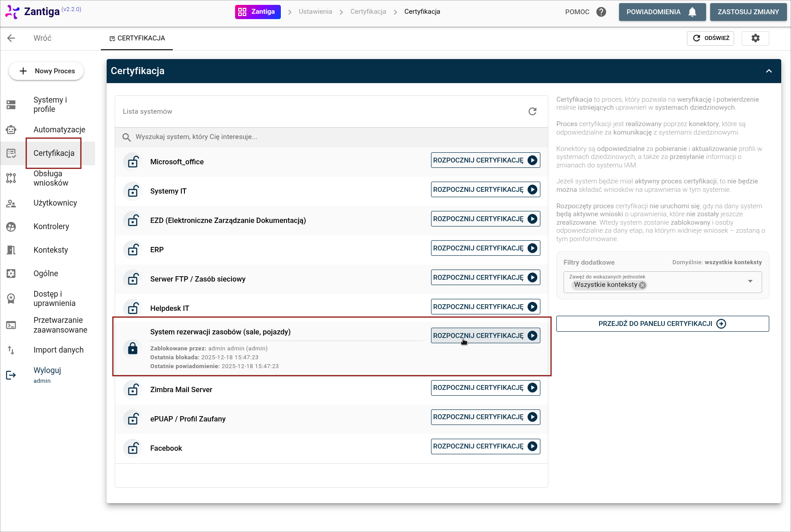Image resolution: width=791 pixels, height=532 pixels.
Task: Start certification for ERP system
Action: 485,248
